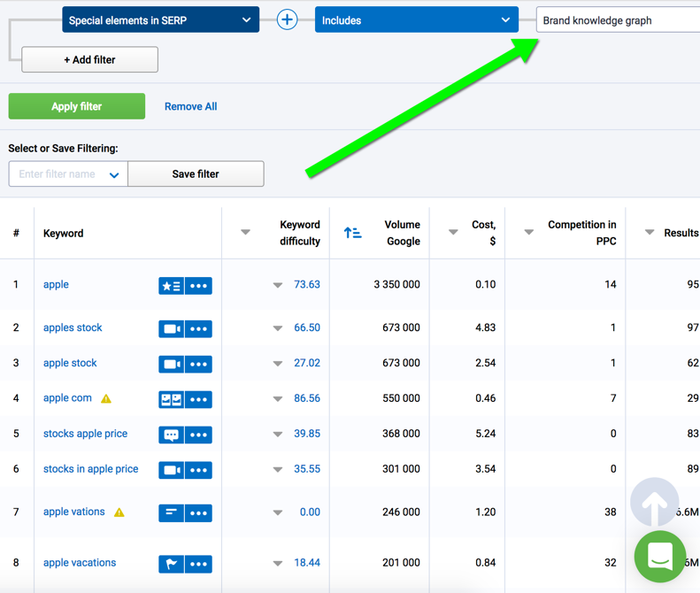This screenshot has height=593, width=700.
Task: Click the plus circle between the filter dropdowns
Action: pos(287,19)
